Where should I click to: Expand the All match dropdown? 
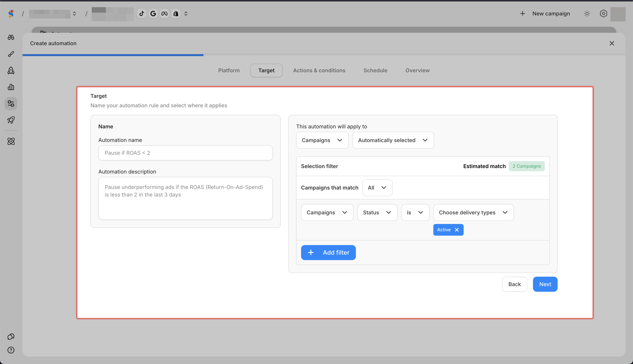[x=377, y=188]
